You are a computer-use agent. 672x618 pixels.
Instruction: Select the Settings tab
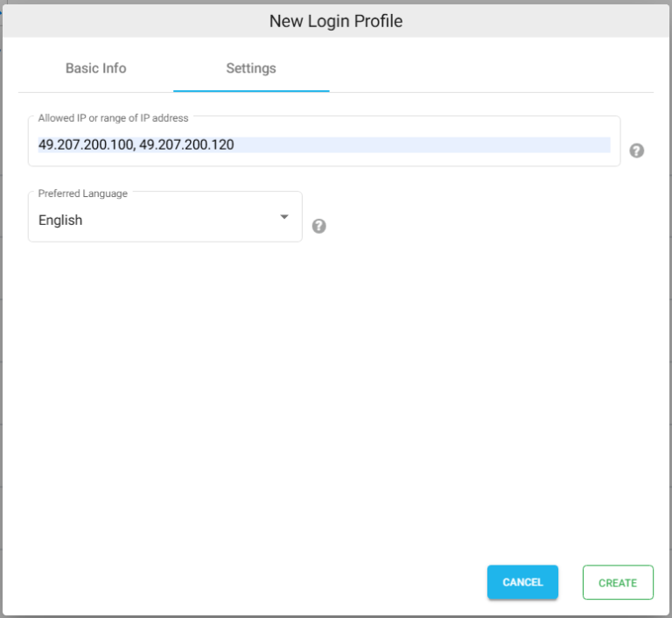(x=251, y=68)
